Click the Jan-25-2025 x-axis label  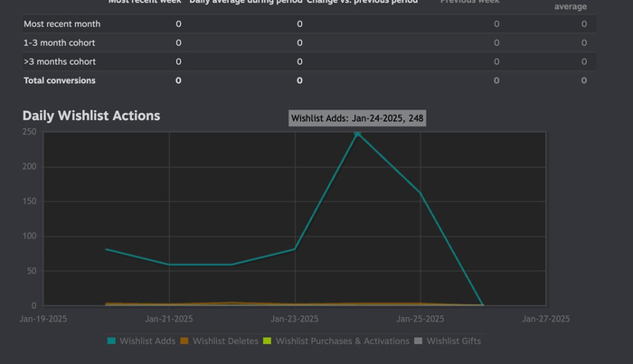coord(421,319)
